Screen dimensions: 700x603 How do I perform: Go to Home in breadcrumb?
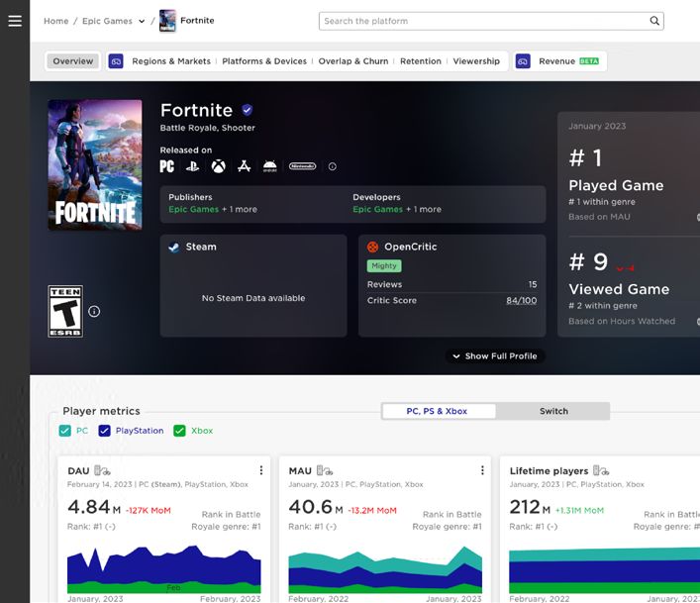[56, 21]
